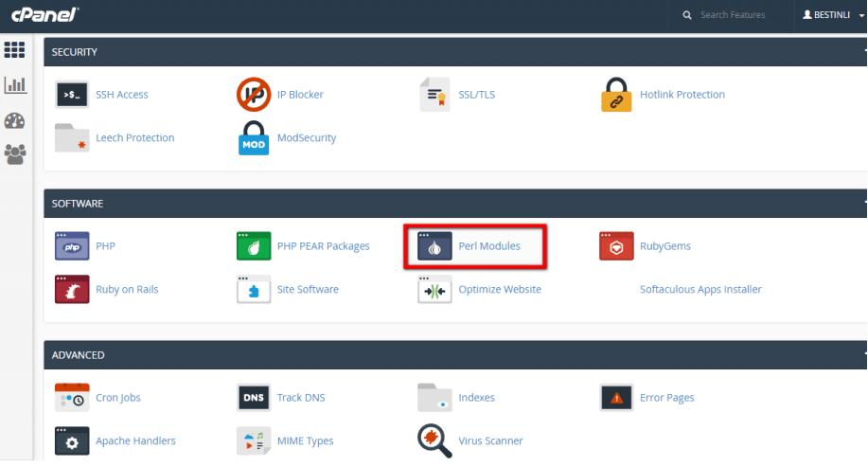Image resolution: width=868 pixels, height=467 pixels.
Task: Click the Track DNS icon
Action: point(254,397)
